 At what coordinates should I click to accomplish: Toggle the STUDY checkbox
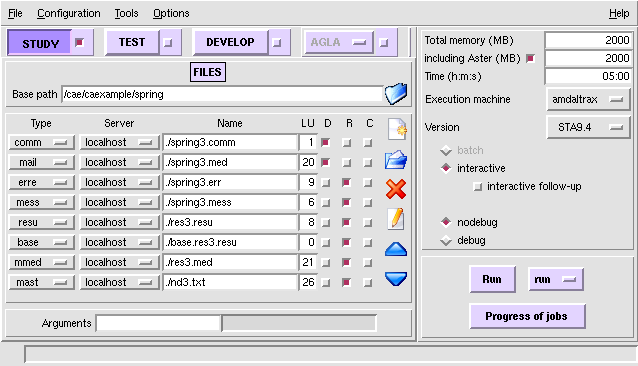(80, 42)
